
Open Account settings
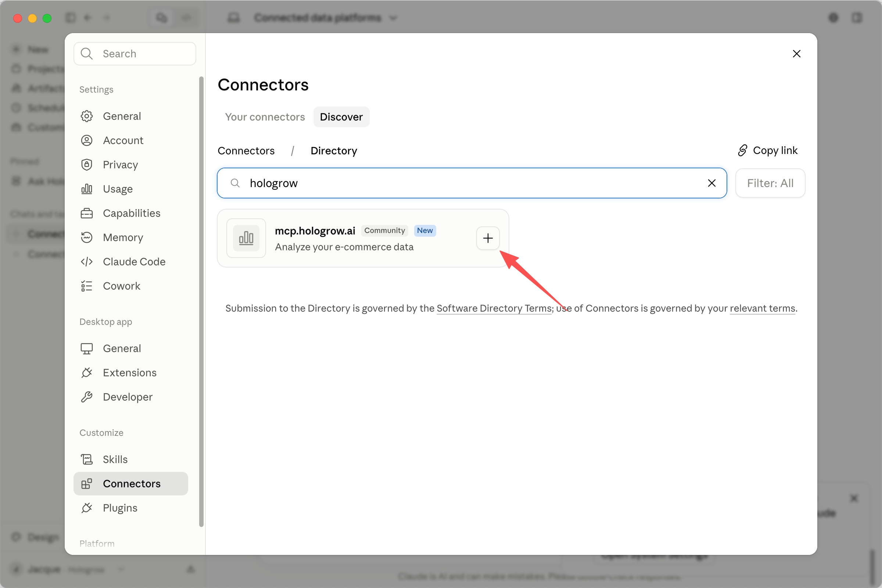click(x=130, y=141)
